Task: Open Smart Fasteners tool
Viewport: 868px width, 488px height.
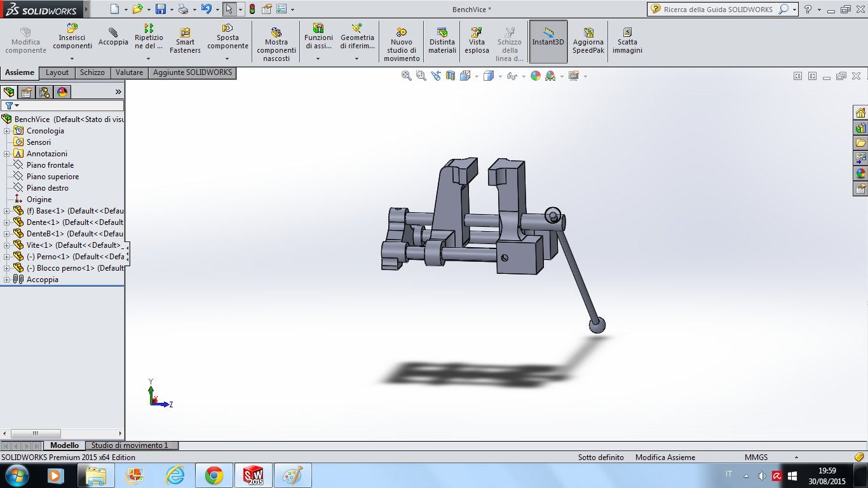Action: pyautogui.click(x=185, y=40)
